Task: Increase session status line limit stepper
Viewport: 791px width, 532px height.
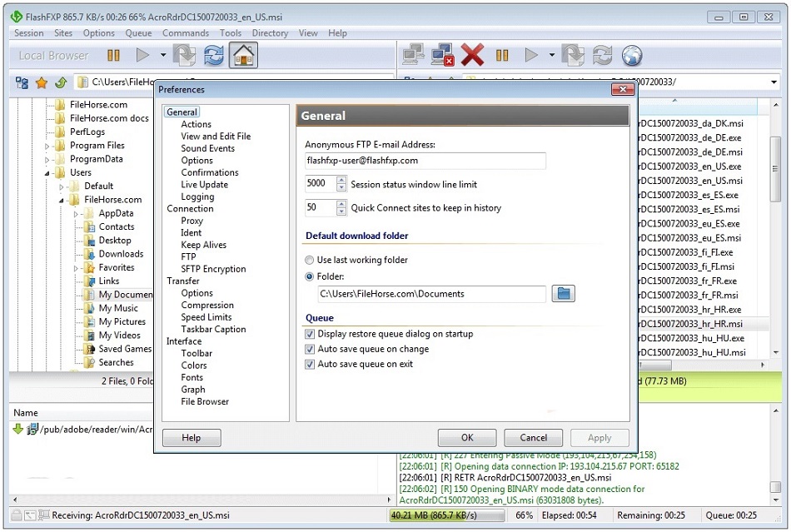Action: (341, 180)
